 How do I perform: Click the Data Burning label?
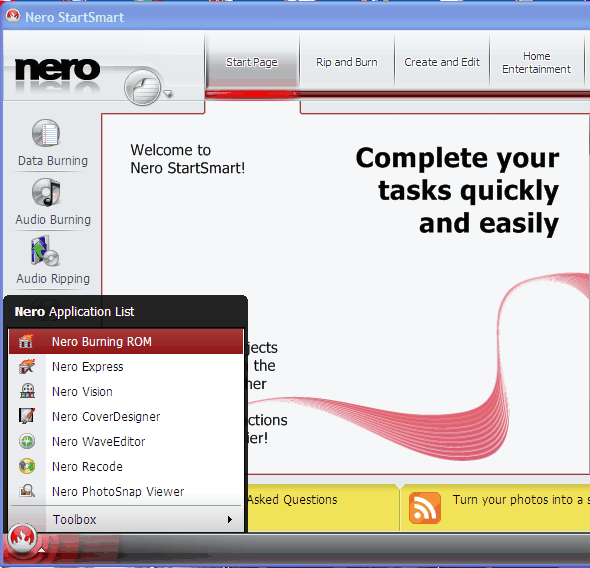[x=53, y=161]
